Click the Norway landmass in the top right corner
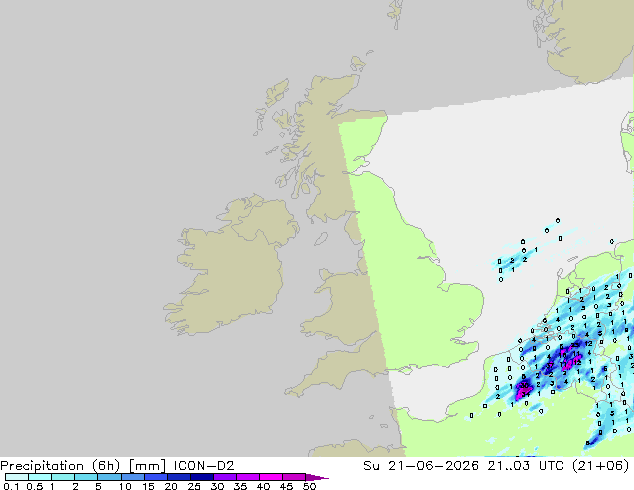The image size is (634, 490). (586, 38)
